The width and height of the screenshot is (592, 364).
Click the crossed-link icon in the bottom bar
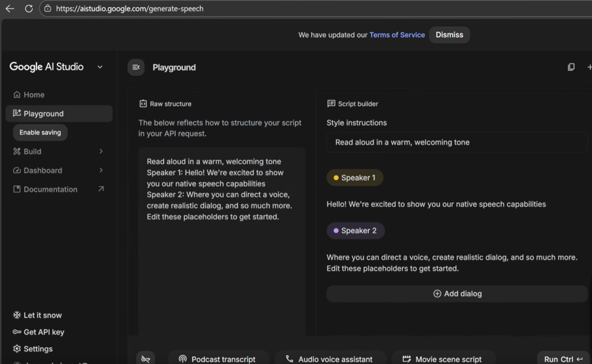[145, 359]
